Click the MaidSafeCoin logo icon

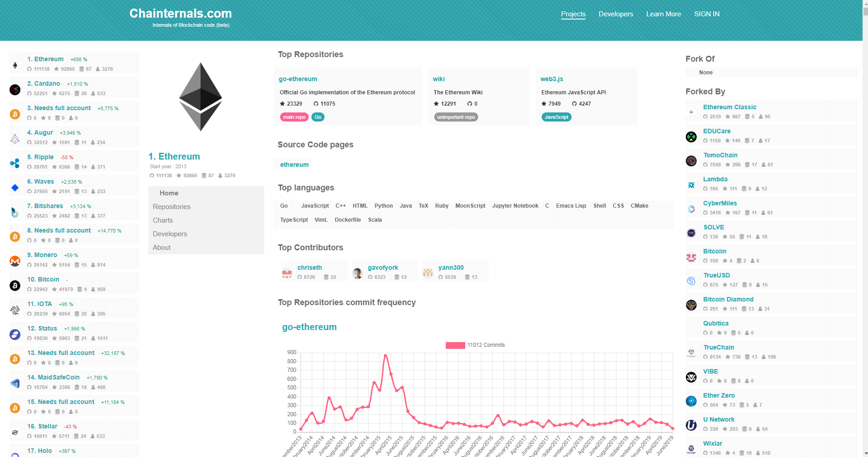point(15,384)
